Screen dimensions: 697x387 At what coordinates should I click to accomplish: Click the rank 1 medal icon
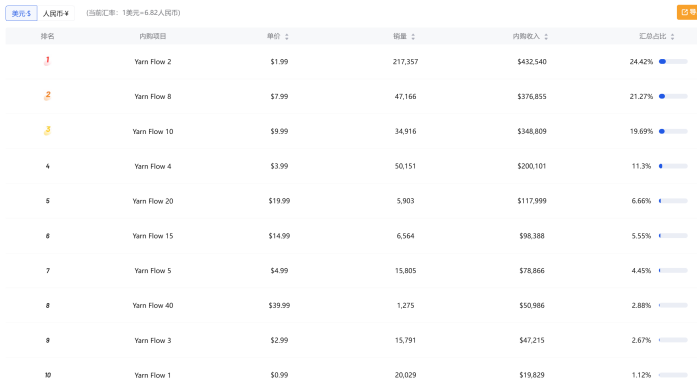47,61
